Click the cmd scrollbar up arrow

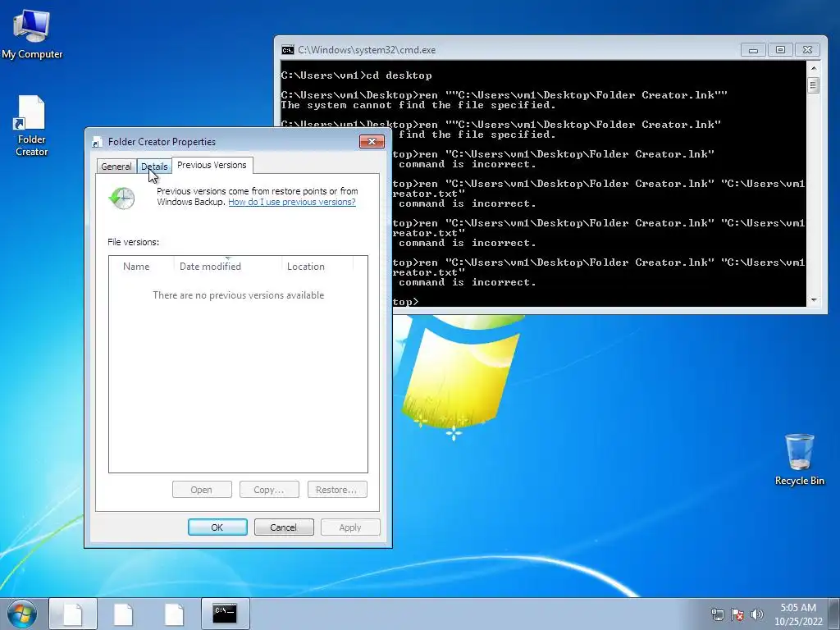click(x=814, y=69)
